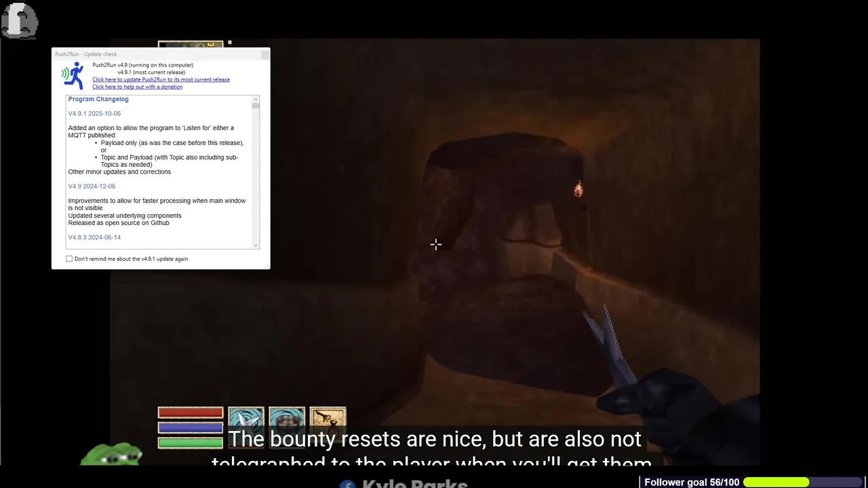Click the green fatigue bar in game HUD
The image size is (868, 488).
point(191,443)
